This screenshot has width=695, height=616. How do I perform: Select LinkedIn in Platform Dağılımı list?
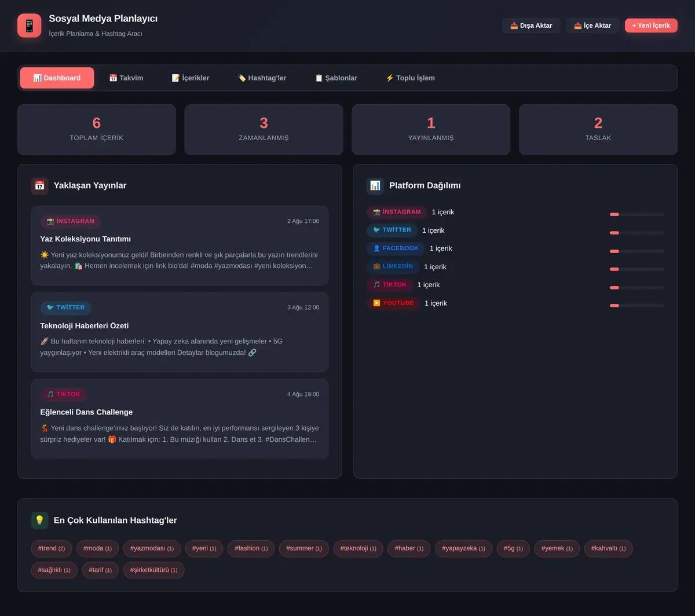(393, 266)
